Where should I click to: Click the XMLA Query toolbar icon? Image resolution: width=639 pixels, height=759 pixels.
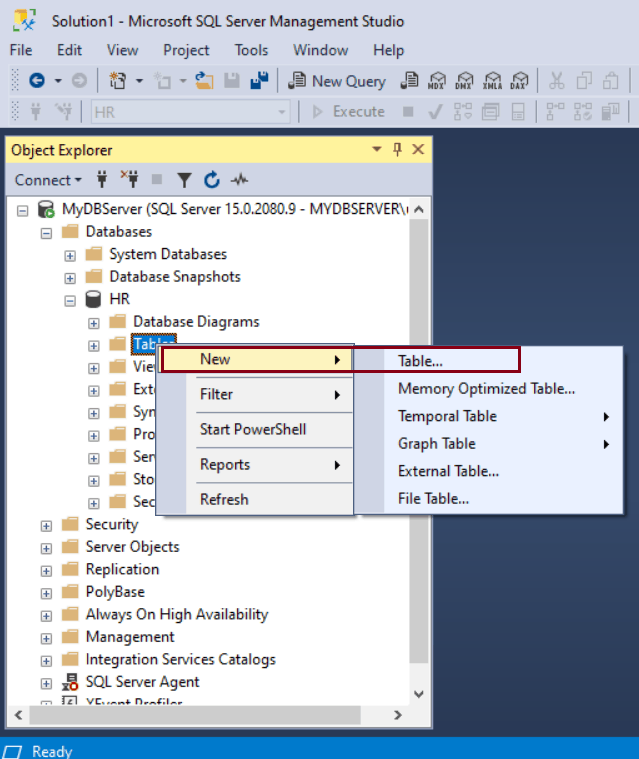491,81
